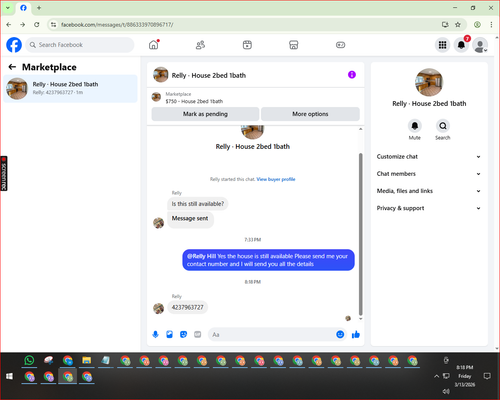Screen dimensions: 500x400
Task: Open a new browser tab
Action: [39, 8]
